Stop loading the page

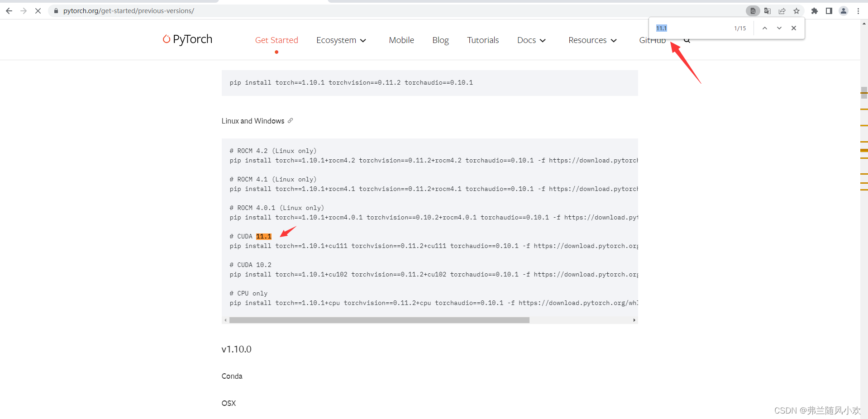tap(38, 11)
